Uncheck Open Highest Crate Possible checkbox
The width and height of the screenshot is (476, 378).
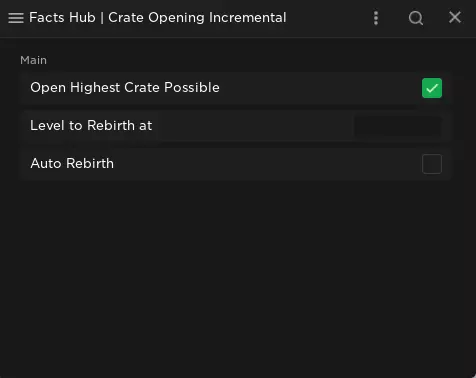point(432,88)
